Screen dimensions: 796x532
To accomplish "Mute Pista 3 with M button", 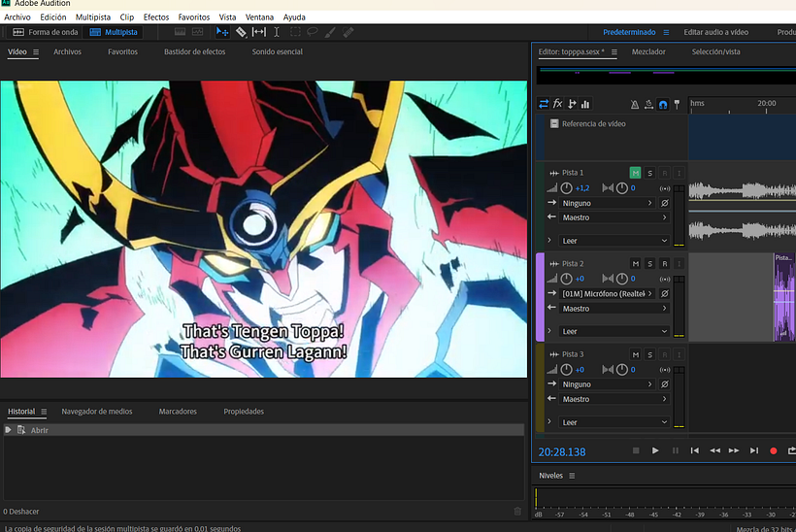I will 635,354.
